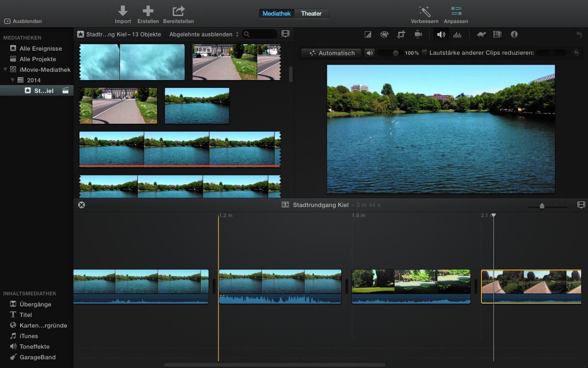Open the video and audio effects filter icon

[497, 34]
